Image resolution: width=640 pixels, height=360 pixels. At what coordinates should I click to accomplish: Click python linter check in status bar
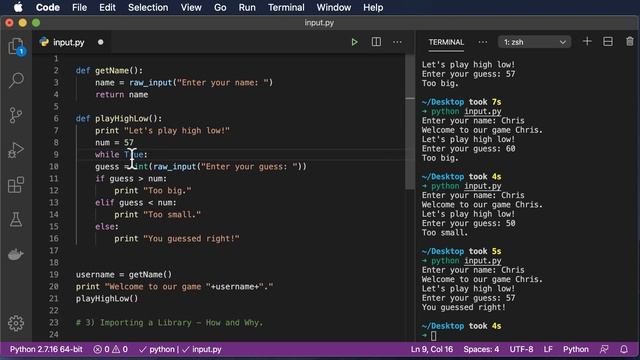click(156, 349)
